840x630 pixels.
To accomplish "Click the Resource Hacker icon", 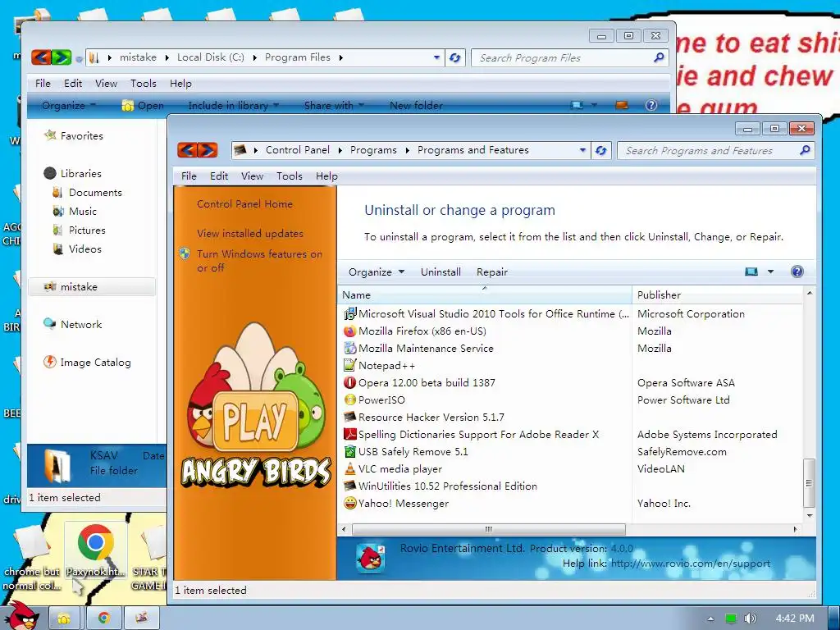I will tap(349, 417).
